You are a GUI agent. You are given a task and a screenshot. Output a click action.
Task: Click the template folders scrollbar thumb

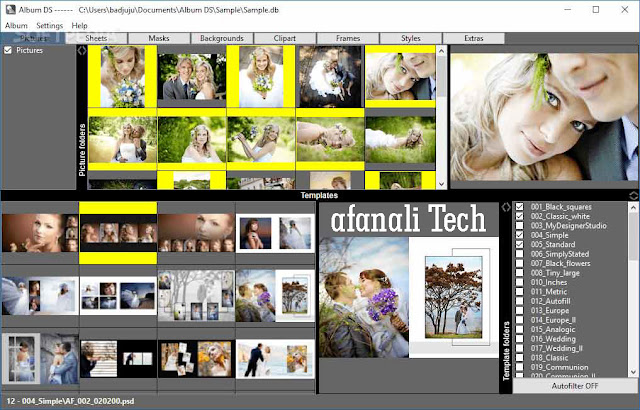(633, 236)
